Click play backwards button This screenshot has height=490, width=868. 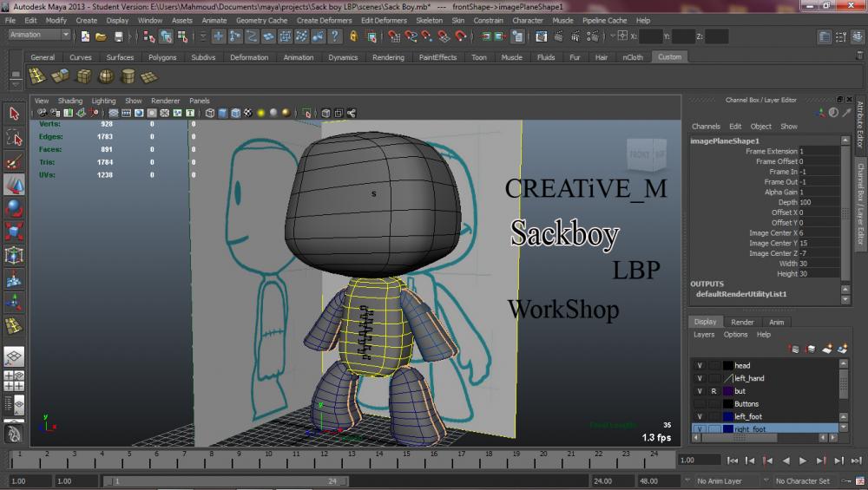click(786, 461)
